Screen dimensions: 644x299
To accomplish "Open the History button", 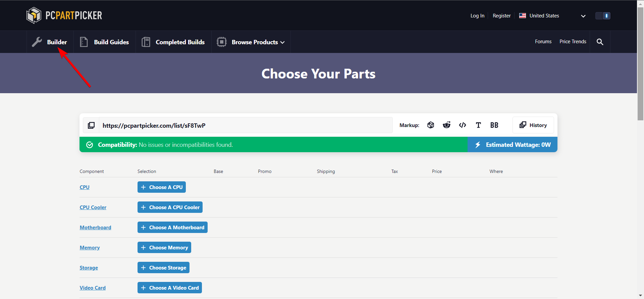I will point(533,125).
